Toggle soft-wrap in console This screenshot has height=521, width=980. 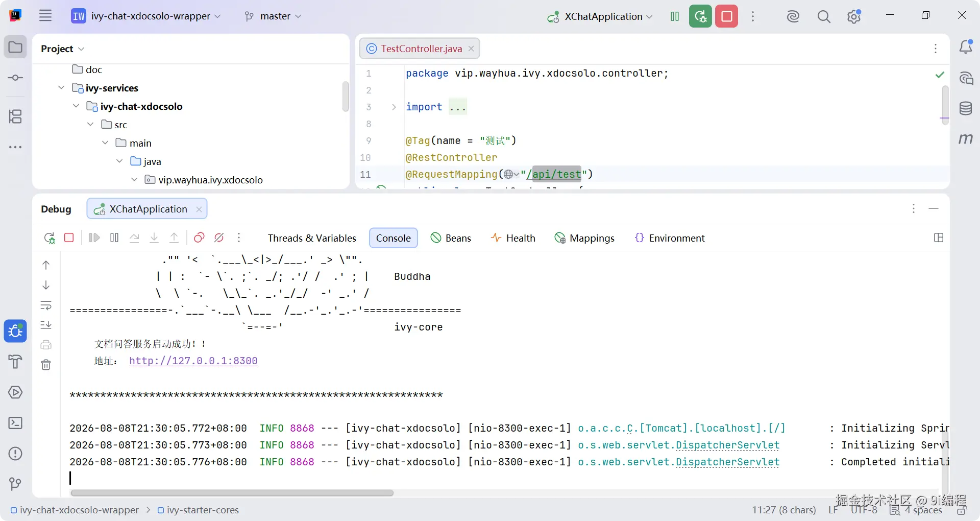(46, 305)
